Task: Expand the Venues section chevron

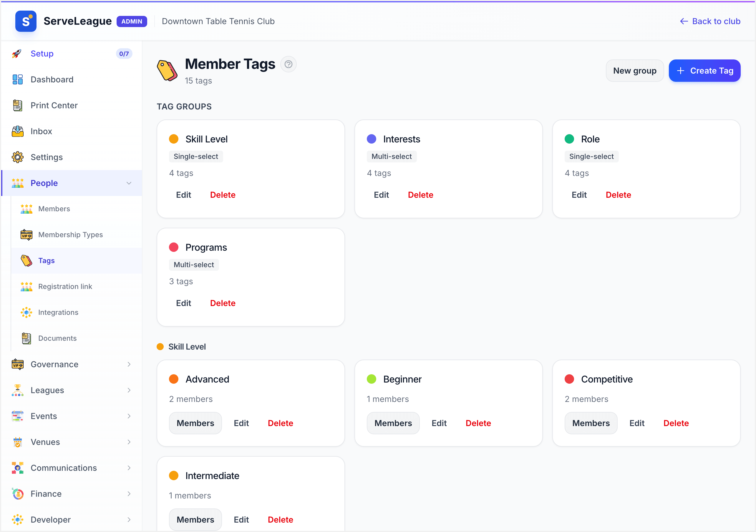Action: point(129,442)
